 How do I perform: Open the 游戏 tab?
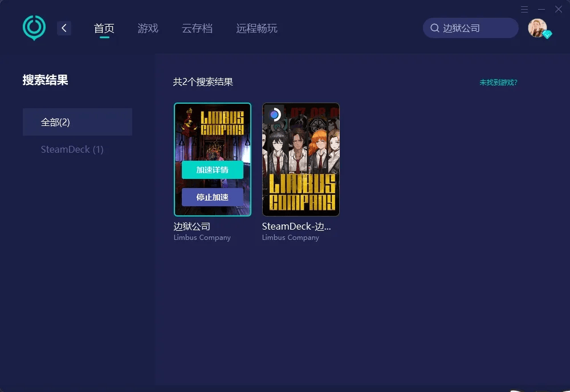point(148,28)
